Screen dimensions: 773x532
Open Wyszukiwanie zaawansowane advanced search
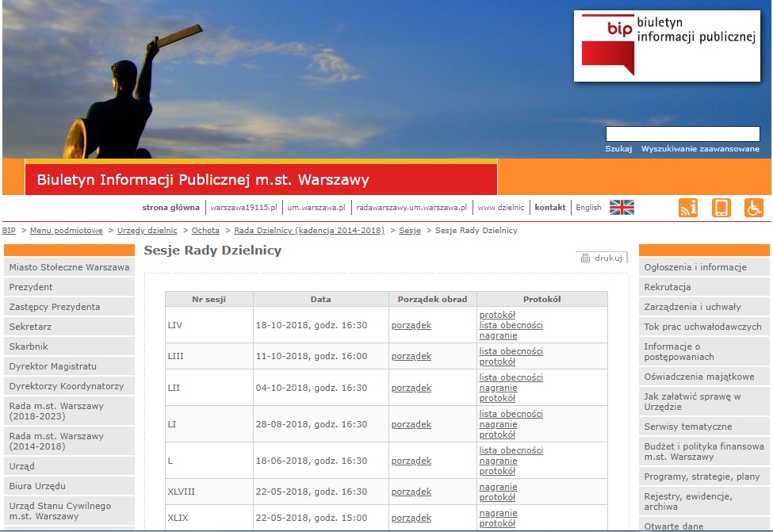point(700,148)
